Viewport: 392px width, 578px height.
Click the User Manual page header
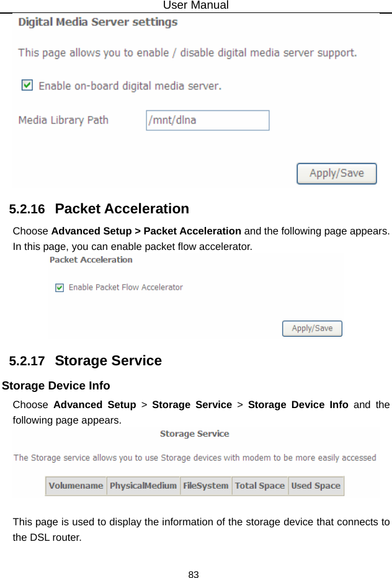tap(195, 6)
